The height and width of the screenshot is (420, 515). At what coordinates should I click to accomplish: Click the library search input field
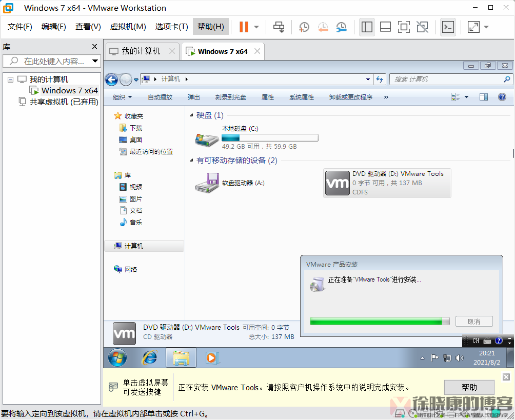point(49,61)
